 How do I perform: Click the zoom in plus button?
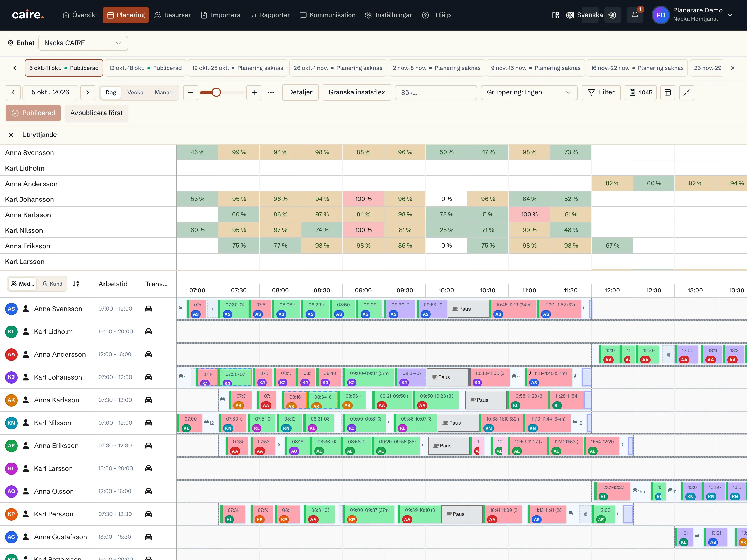(x=254, y=93)
